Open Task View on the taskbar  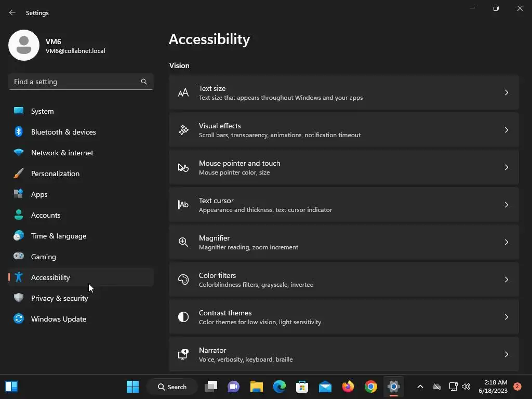[x=211, y=387]
